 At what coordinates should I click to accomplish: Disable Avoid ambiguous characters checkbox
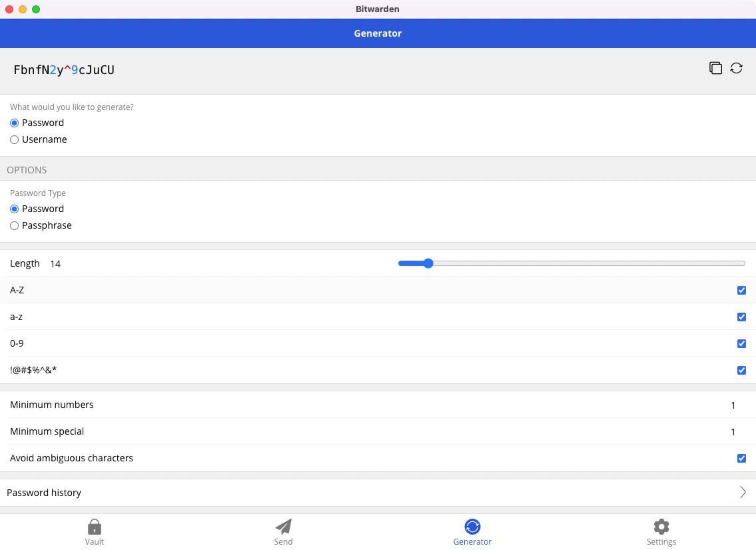click(x=741, y=459)
